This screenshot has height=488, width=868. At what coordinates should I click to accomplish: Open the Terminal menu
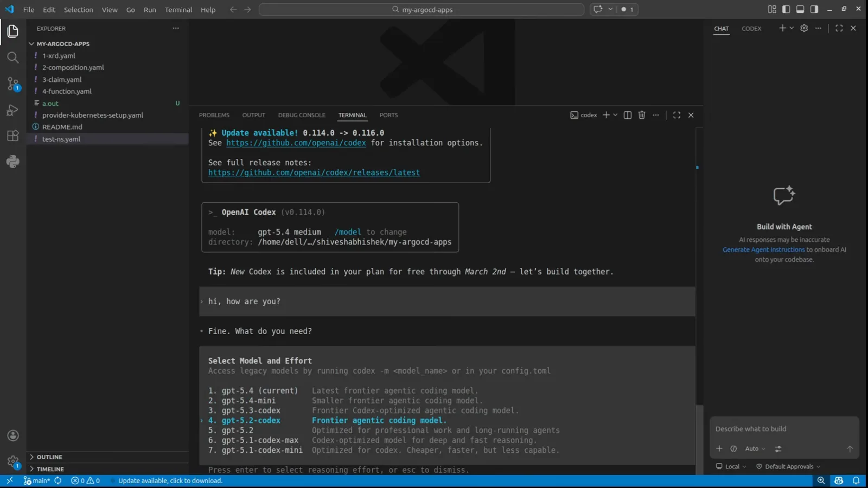click(x=178, y=9)
